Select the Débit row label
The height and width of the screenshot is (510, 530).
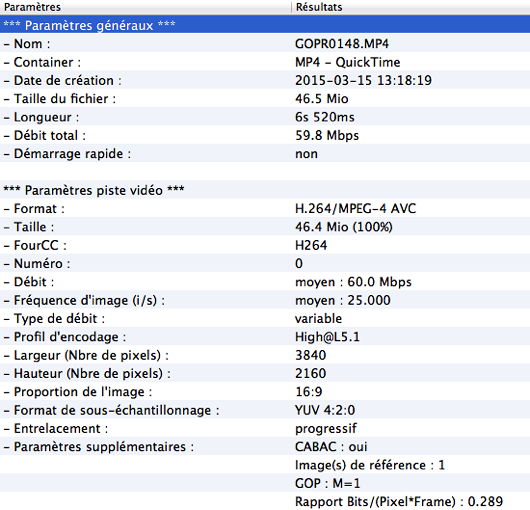pos(29,282)
